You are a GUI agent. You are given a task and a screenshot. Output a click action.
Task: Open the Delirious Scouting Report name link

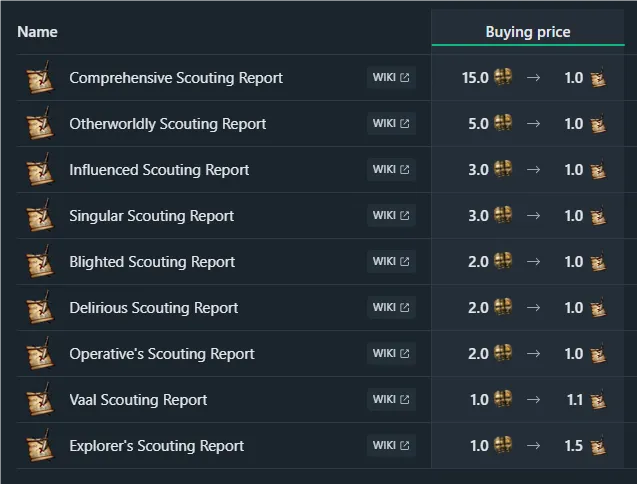point(154,308)
